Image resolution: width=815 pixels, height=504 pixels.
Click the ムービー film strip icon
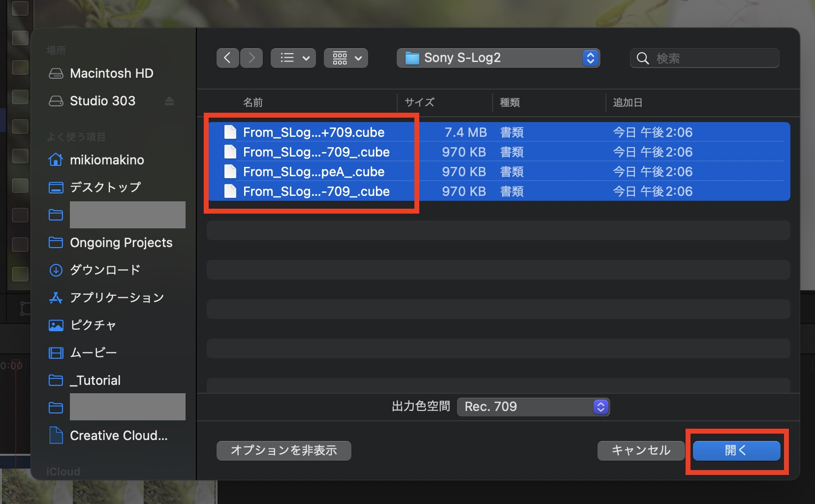click(x=56, y=353)
